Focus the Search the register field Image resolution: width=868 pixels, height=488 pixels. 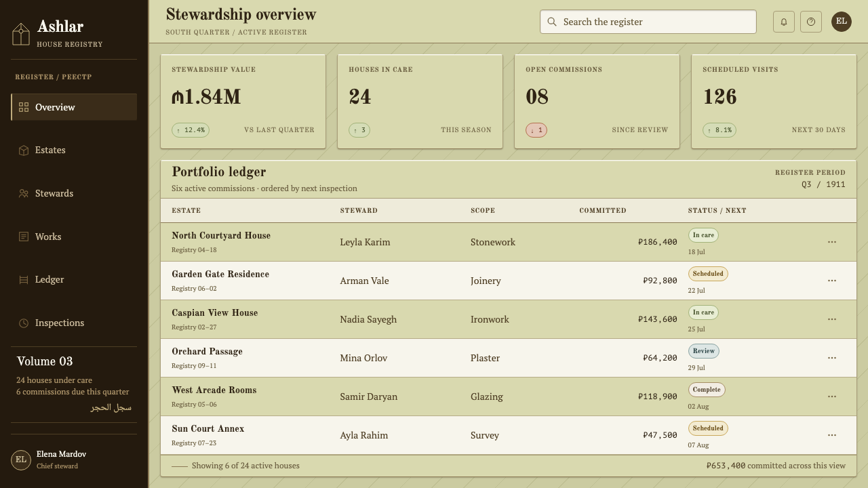[648, 22]
